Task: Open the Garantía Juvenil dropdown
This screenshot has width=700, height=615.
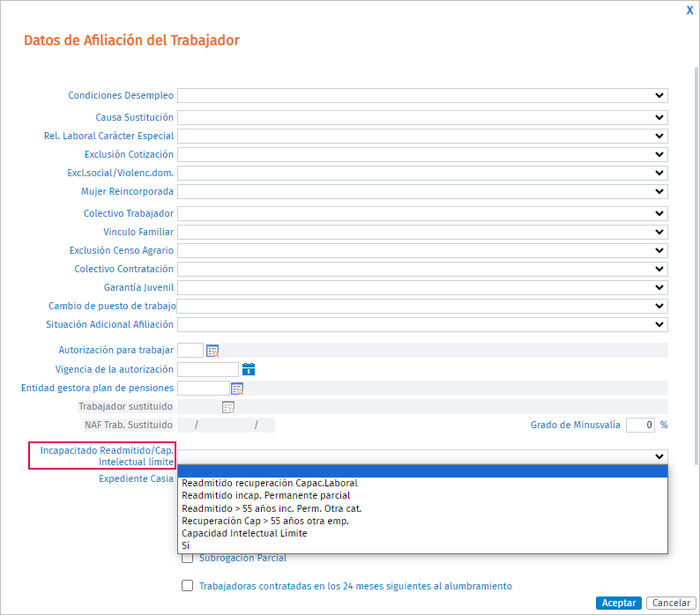Action: click(x=422, y=287)
